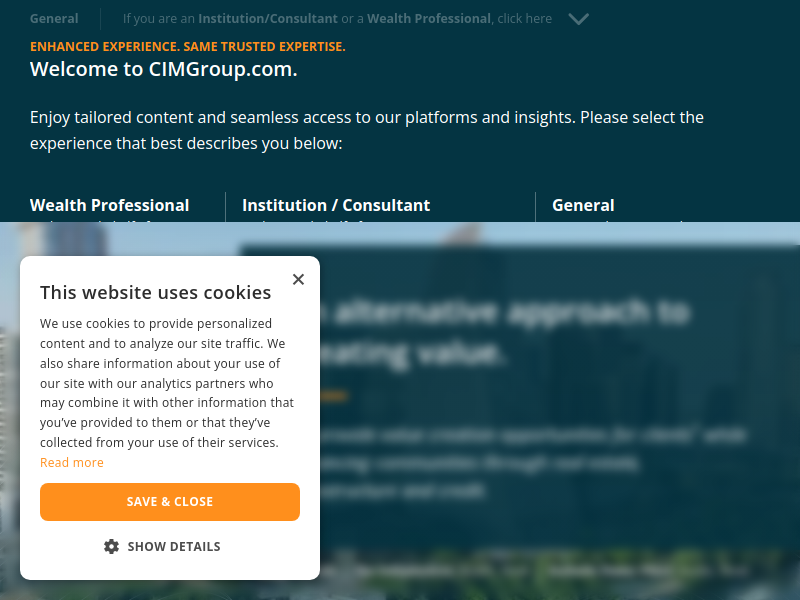Click bold 'Wealth Professional' in the top bar
Viewport: 800px width, 600px height.
(x=429, y=19)
